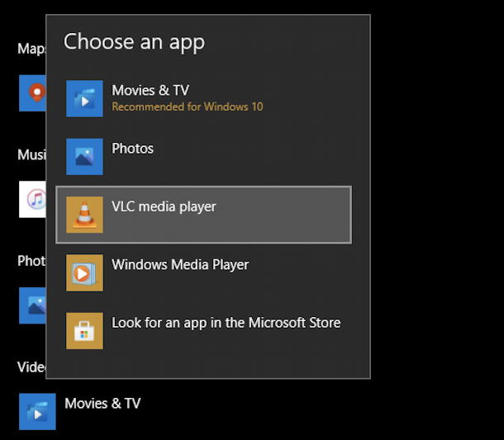The image size is (504, 440).
Task: Select 'Look for an app in the Microsoft Store'
Action: pos(203,331)
